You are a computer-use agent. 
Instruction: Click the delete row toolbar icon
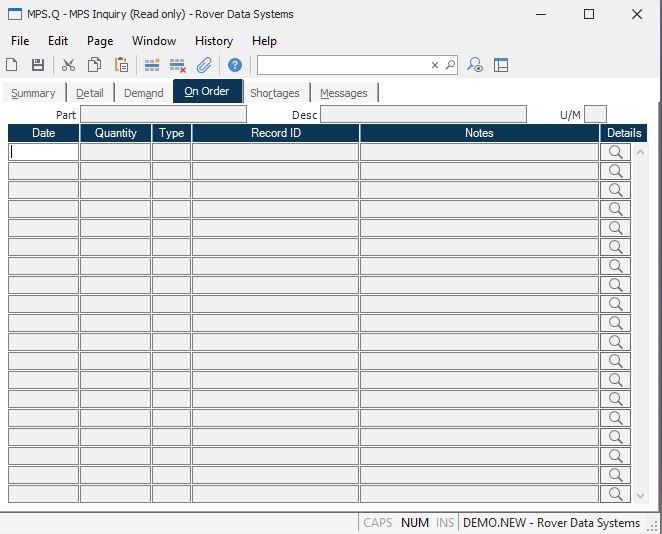click(178, 65)
